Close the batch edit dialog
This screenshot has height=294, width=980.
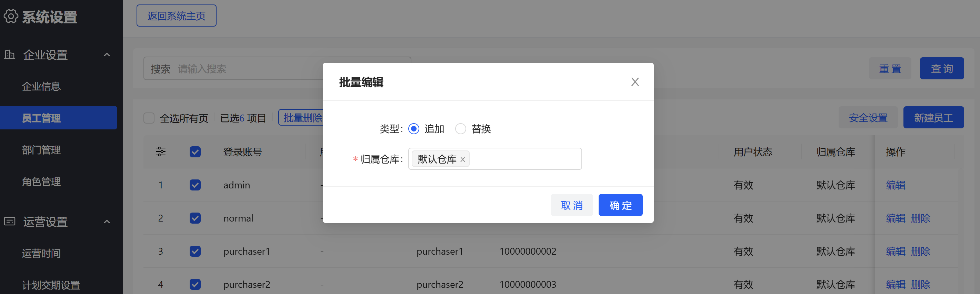635,82
